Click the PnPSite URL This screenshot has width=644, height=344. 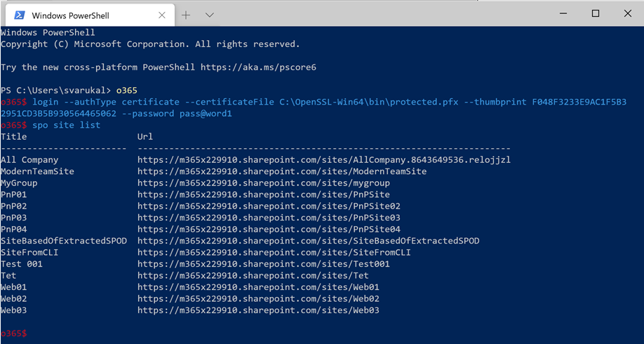point(264,194)
